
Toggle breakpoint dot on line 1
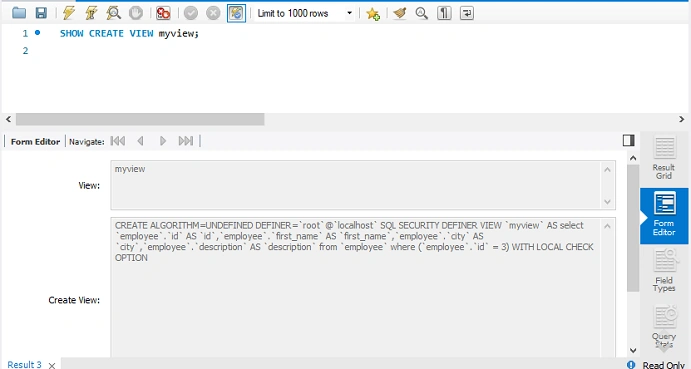coord(37,33)
